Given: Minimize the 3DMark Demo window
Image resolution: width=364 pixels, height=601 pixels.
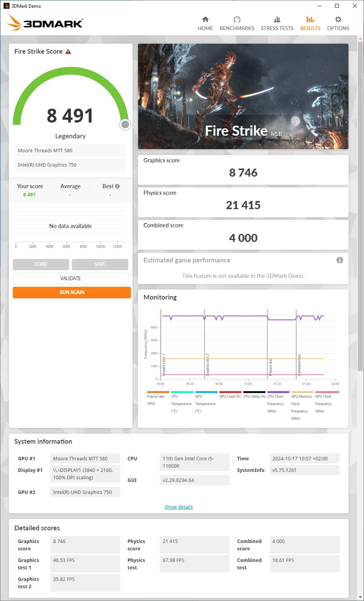Looking at the screenshot, I should point(320,6).
